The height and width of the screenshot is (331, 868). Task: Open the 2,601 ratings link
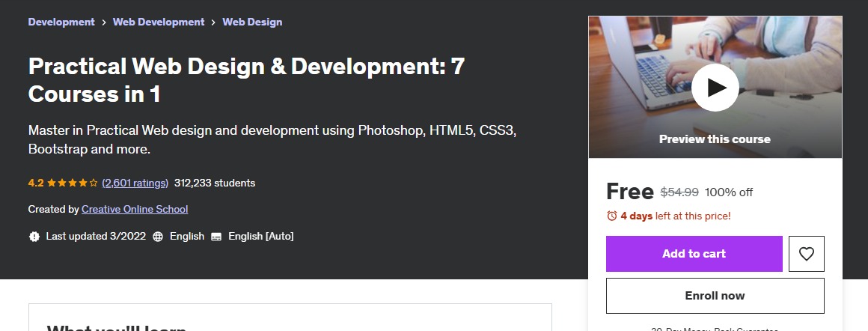coord(135,183)
